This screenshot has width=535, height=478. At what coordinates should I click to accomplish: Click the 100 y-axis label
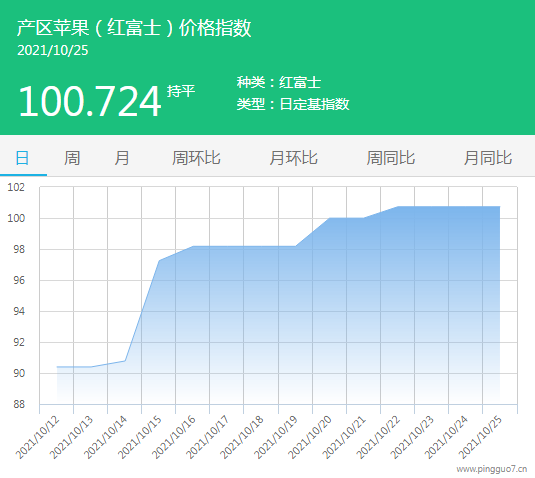tap(16, 218)
